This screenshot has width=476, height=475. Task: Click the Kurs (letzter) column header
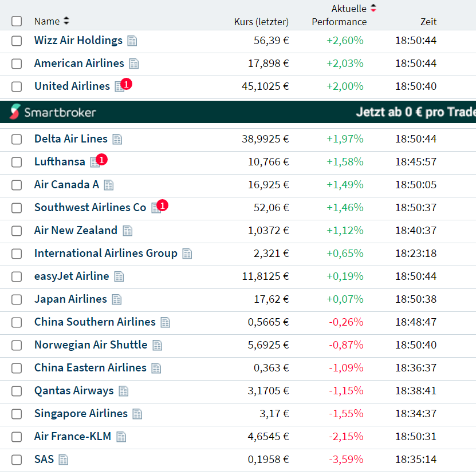[261, 22]
